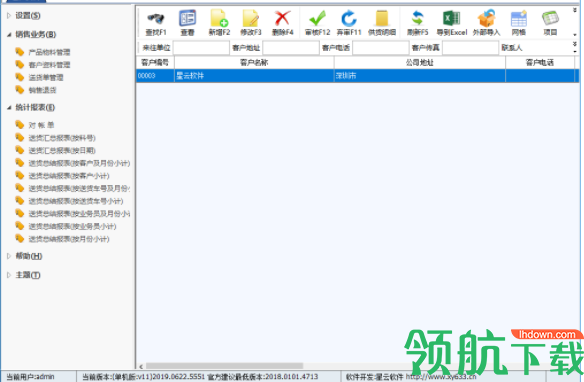584x382 pixels.
Task: Sort by the 公司地址 column header
Action: tap(420, 63)
